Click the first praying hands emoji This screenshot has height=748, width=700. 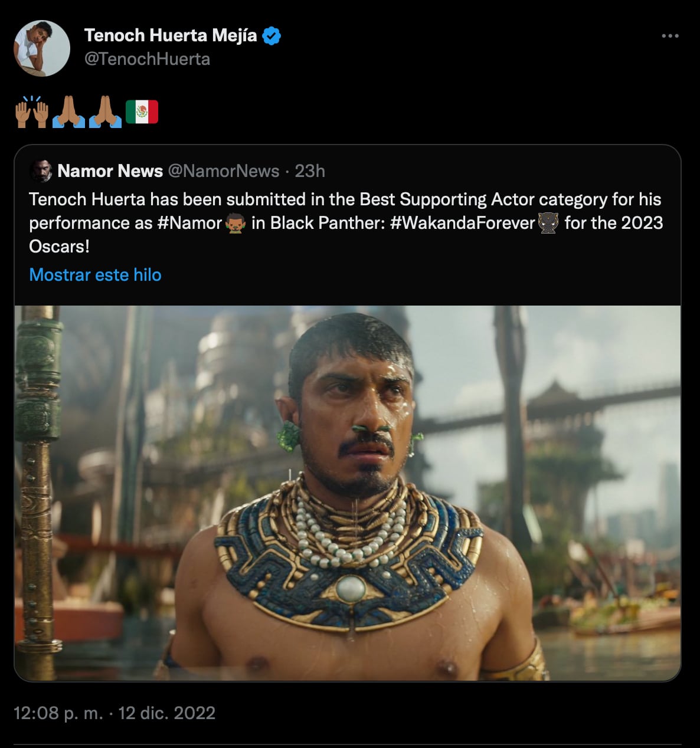coord(68,112)
